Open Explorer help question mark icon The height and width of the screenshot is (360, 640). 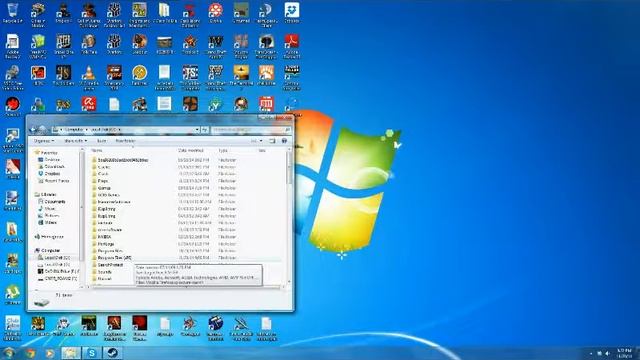click(x=284, y=141)
